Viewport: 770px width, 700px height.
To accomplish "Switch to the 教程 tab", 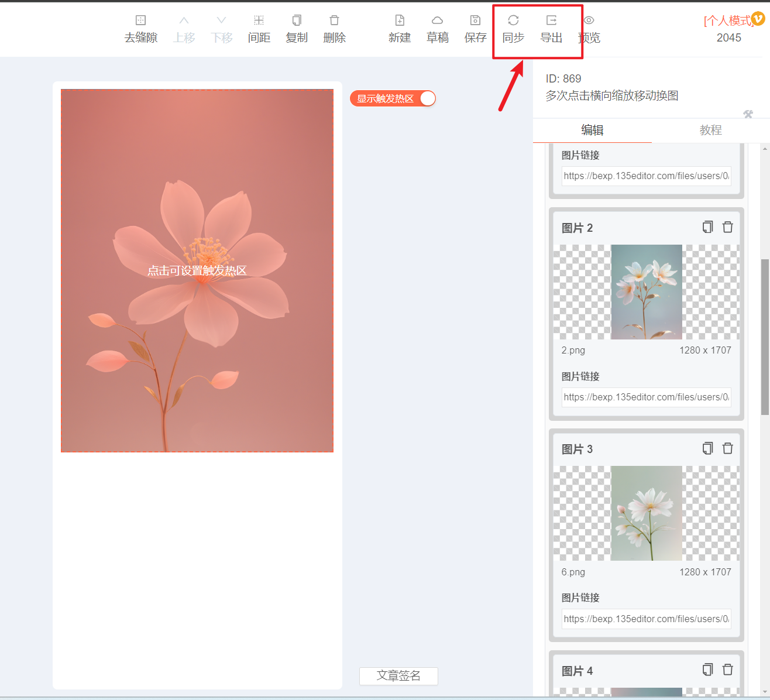I will (710, 130).
